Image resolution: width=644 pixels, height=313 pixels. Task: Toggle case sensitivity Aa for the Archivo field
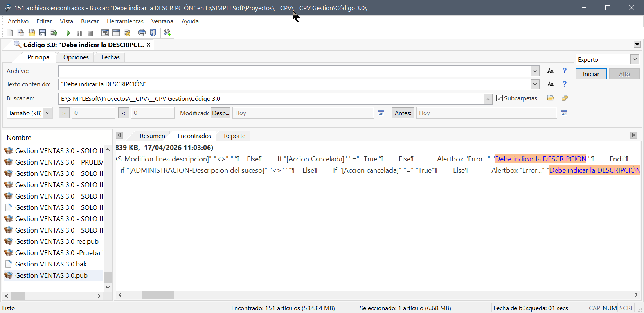[x=550, y=71]
